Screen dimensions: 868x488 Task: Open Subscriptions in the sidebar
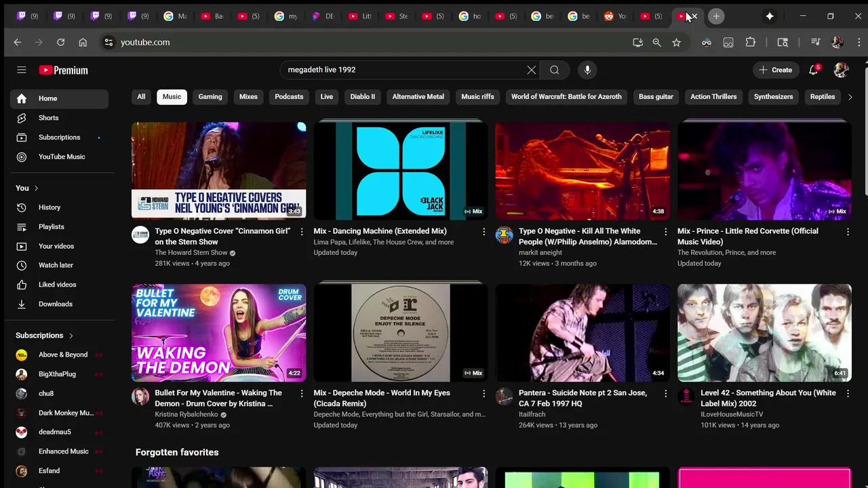click(x=59, y=137)
